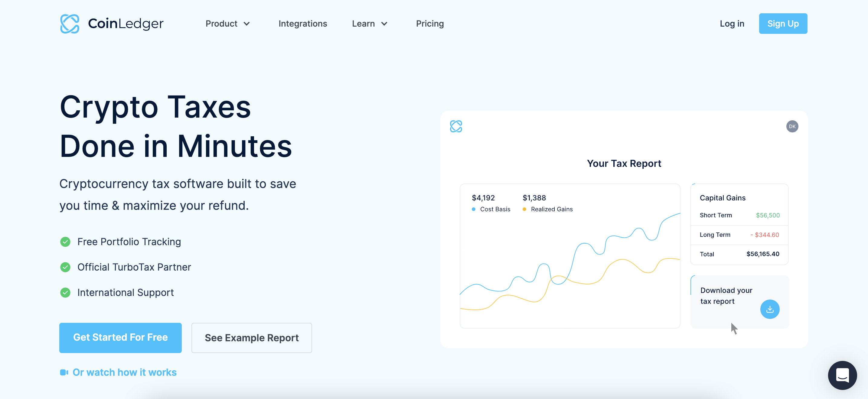Click the $1,388 realized gains value
The image size is (868, 399).
click(x=534, y=198)
